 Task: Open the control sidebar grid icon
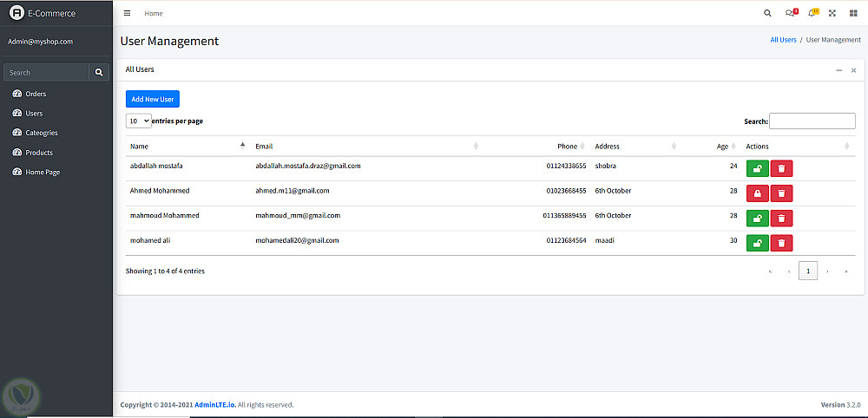click(x=853, y=13)
